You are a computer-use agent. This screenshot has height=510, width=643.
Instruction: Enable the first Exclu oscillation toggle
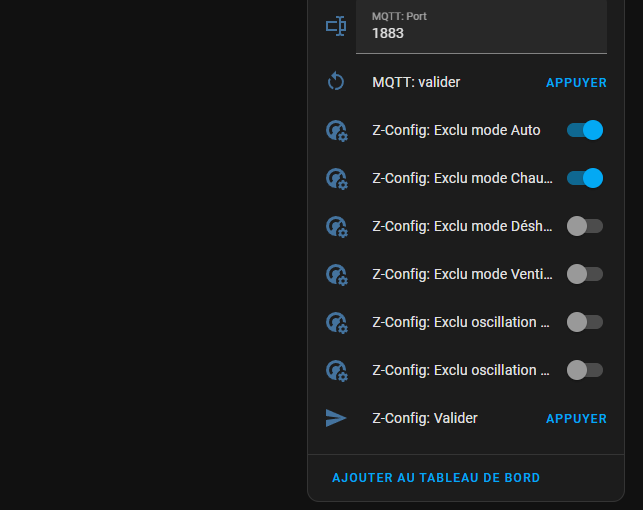[585, 322]
